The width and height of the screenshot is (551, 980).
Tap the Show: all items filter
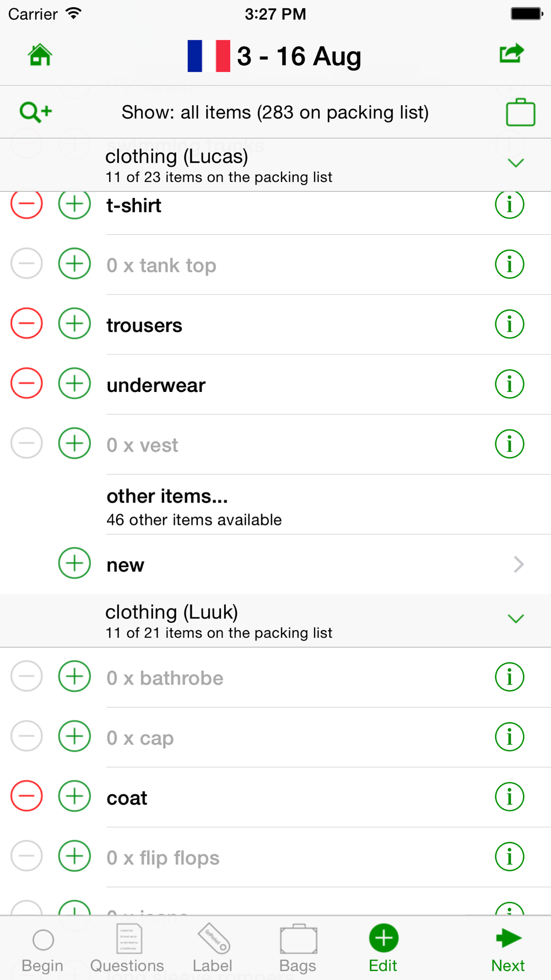275,112
